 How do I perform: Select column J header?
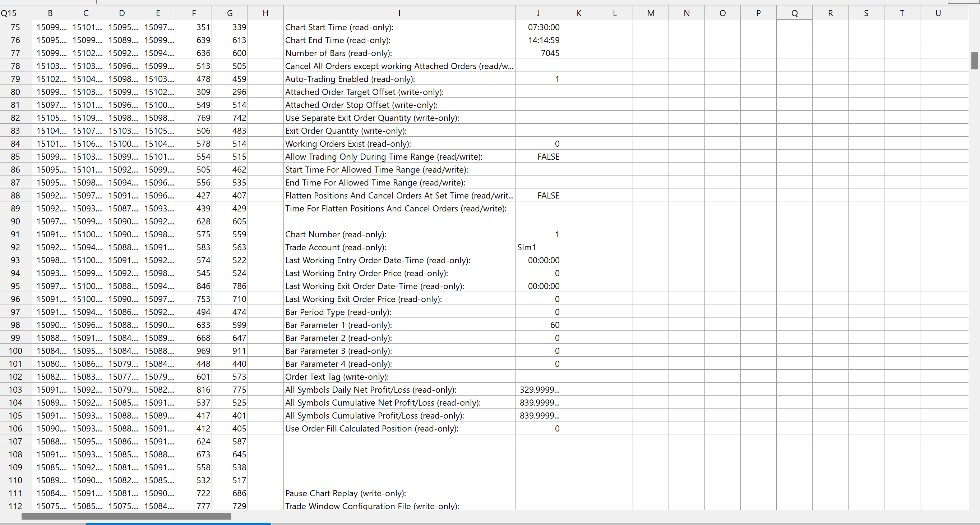[x=538, y=13]
